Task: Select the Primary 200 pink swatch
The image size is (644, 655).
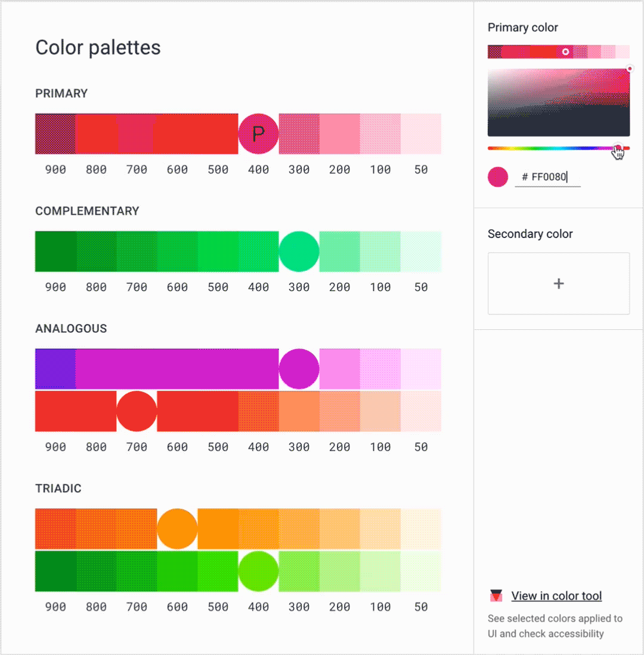Action: click(339, 134)
